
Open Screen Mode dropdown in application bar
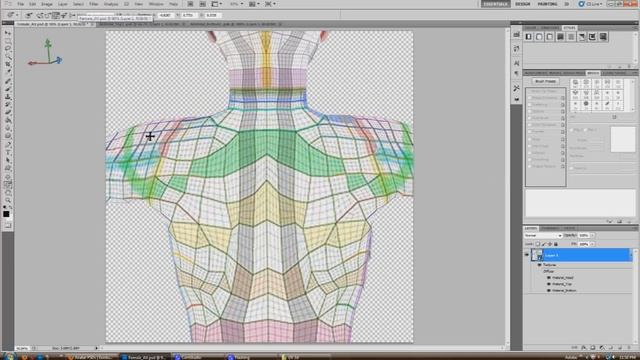click(270, 4)
